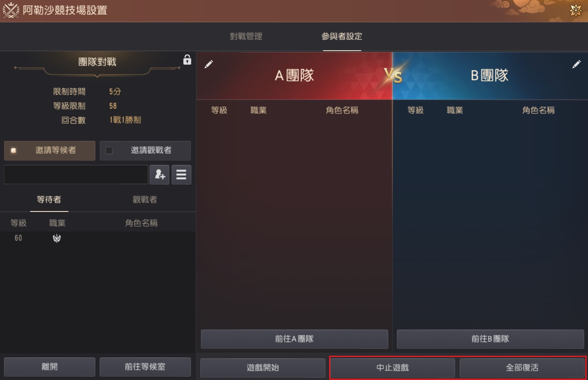Check the 邀請等候者 checkbox

[14, 151]
